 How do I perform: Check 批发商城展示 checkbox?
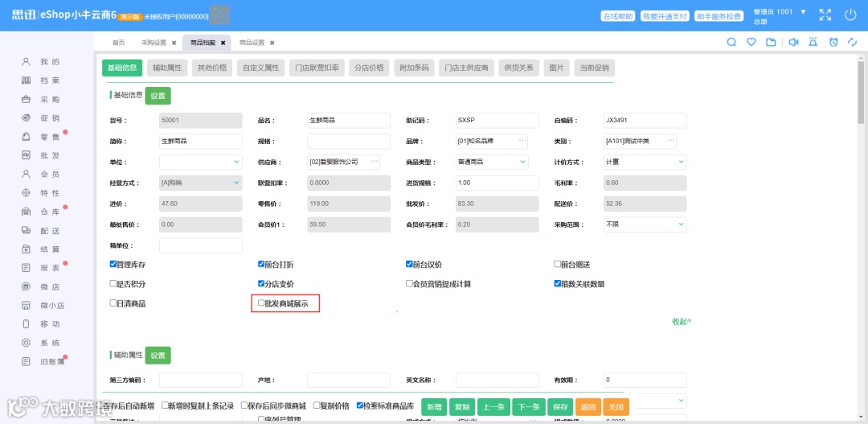point(261,303)
